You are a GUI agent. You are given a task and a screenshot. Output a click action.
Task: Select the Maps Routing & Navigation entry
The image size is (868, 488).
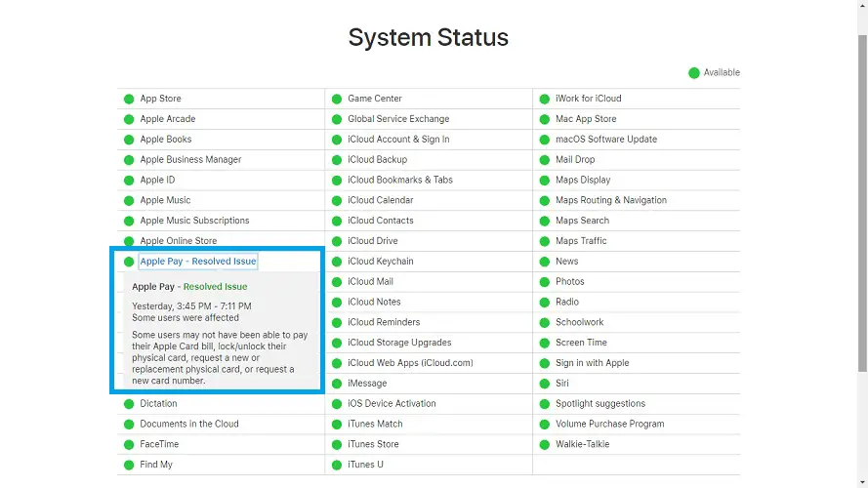[611, 200]
